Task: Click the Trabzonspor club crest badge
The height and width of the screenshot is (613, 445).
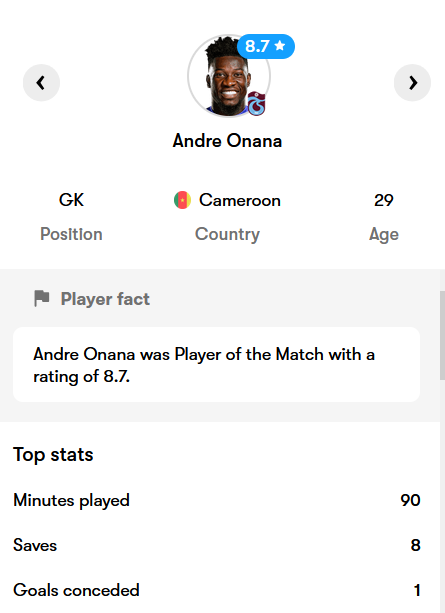Action: pyautogui.click(x=256, y=103)
